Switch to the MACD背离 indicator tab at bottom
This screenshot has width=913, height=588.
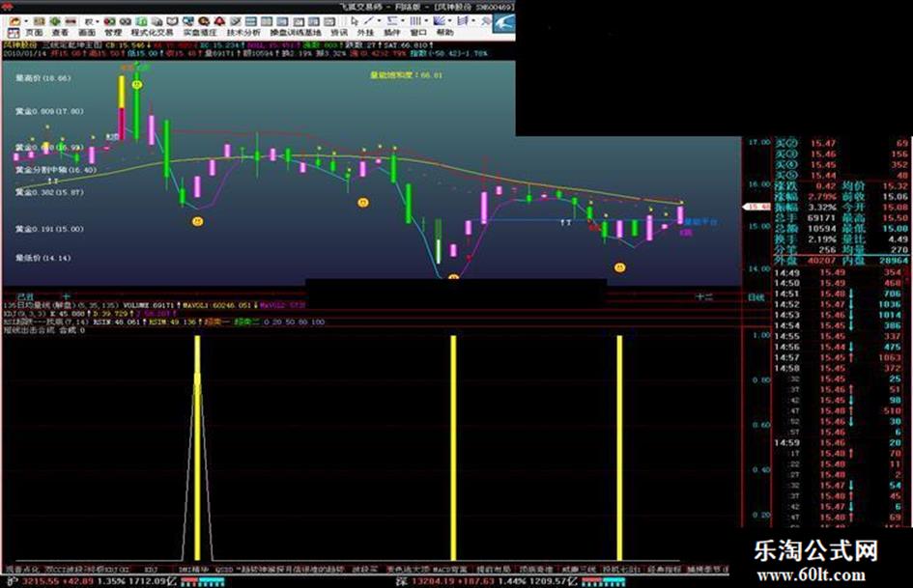(x=450, y=569)
